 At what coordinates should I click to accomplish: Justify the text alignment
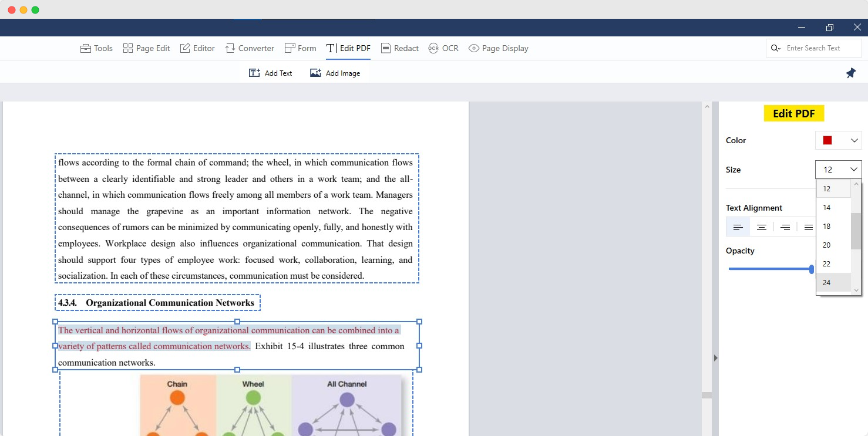pyautogui.click(x=808, y=227)
